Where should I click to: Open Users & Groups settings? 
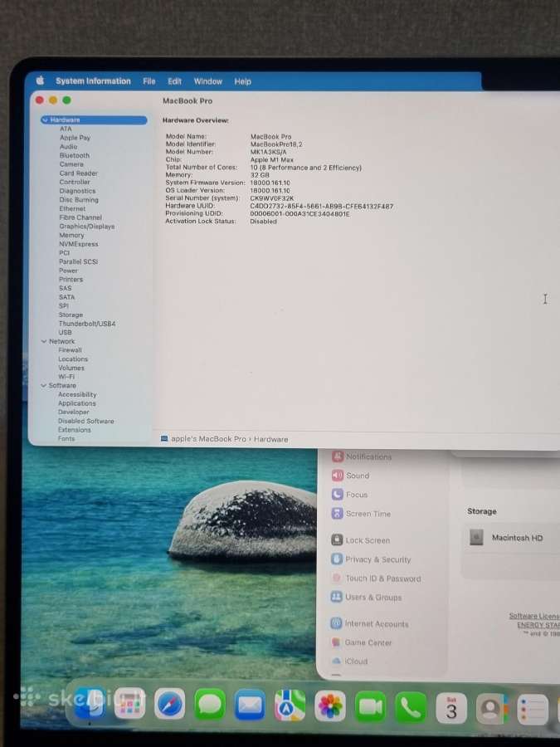coord(366,597)
